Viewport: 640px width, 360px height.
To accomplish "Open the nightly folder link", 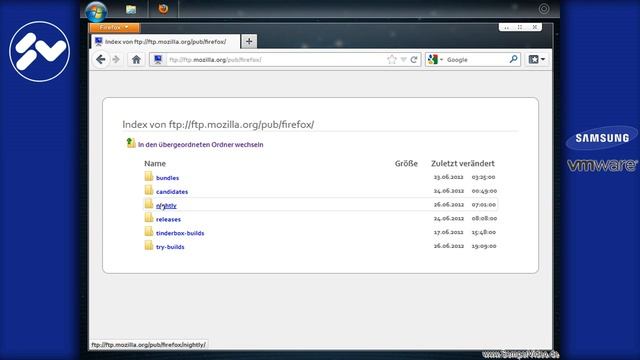I will click(x=166, y=206).
